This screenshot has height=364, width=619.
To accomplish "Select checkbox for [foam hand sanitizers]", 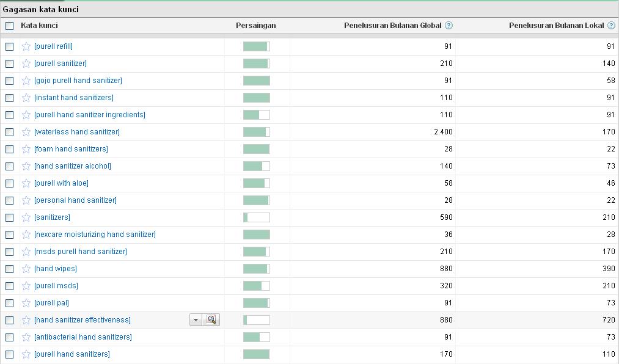I will click(9, 149).
